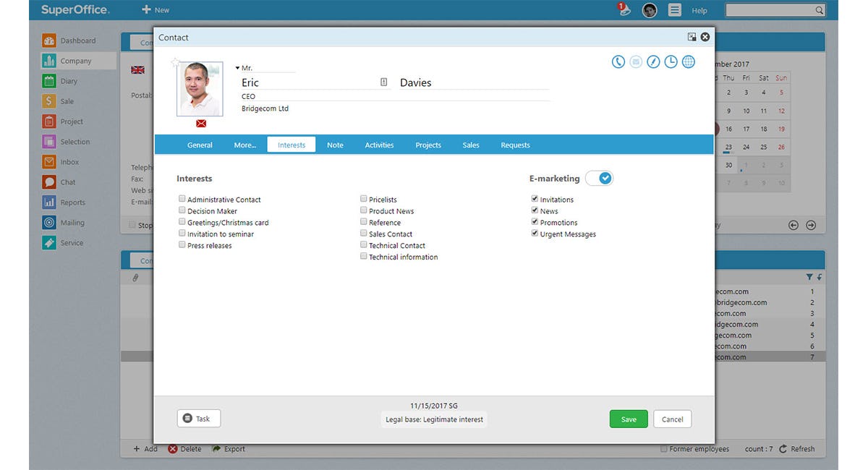Click the globe icon on contact card
This screenshot has height=470, width=868.
[688, 61]
